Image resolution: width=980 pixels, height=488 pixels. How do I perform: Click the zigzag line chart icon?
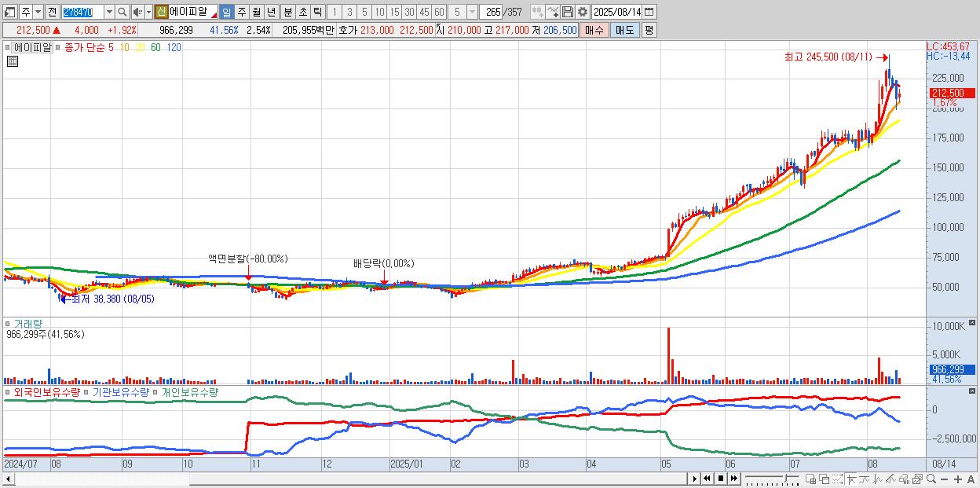(x=878, y=479)
